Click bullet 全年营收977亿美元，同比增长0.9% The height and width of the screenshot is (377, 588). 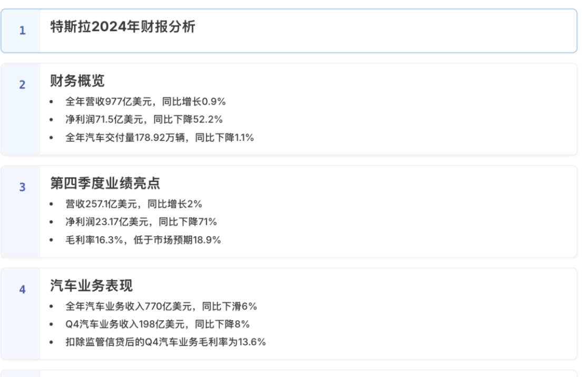coord(145,102)
